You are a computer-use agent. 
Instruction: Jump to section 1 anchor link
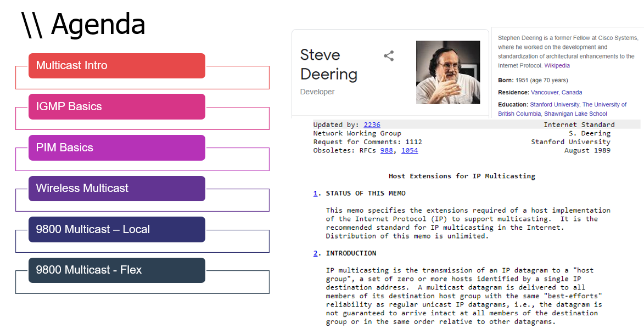click(316, 193)
